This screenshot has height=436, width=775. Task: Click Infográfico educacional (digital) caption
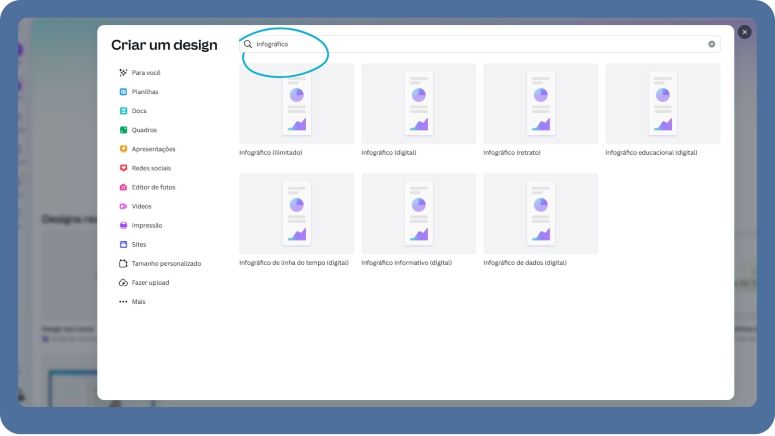point(651,153)
